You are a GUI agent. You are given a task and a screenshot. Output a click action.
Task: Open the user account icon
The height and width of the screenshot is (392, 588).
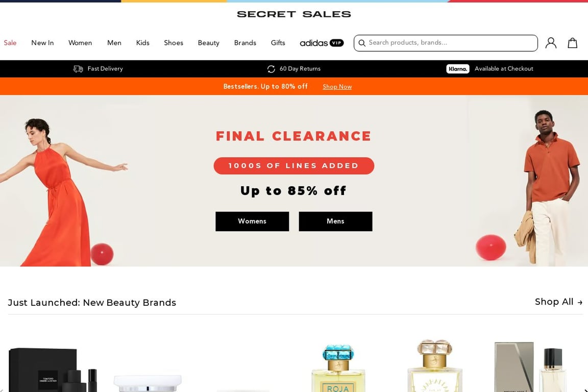click(551, 43)
